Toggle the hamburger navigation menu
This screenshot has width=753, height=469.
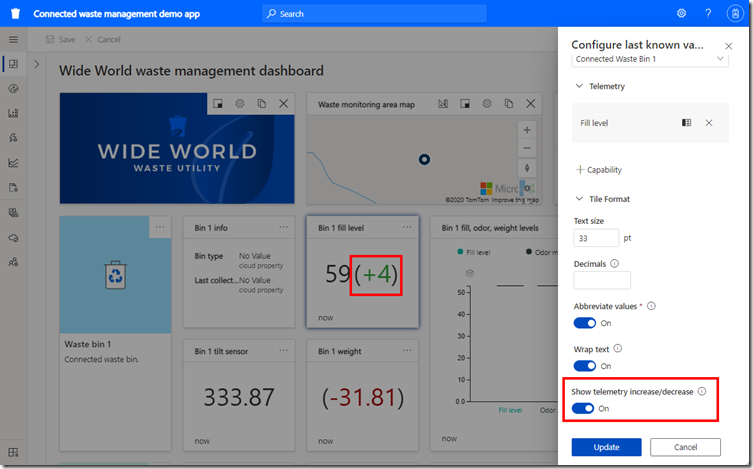pyautogui.click(x=13, y=39)
